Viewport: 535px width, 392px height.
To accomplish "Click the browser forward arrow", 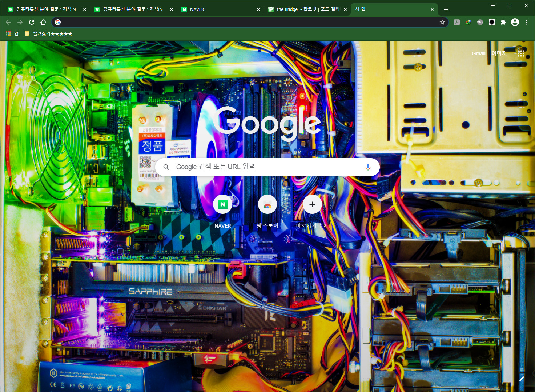I will click(20, 22).
